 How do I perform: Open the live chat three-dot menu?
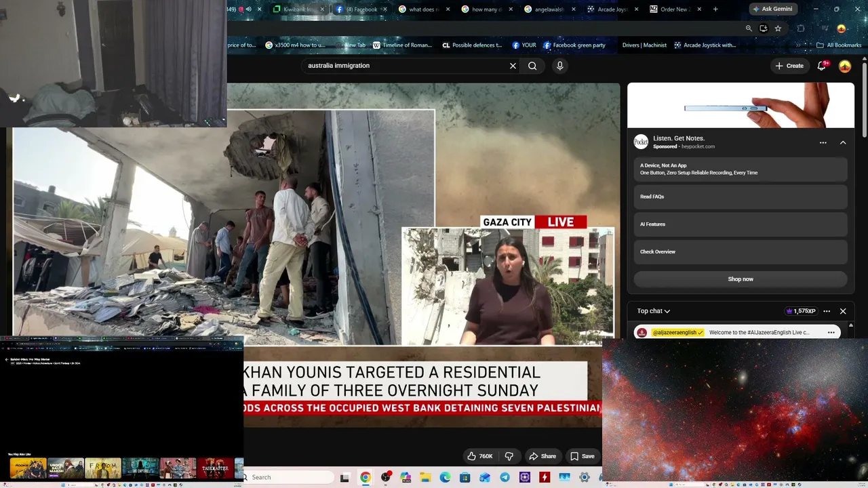pos(827,311)
